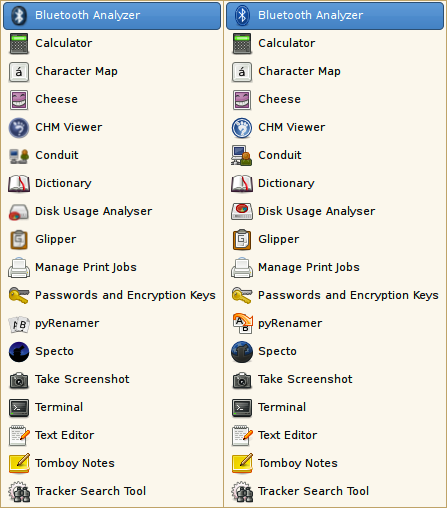Click the Specto icon in right menu
Viewport: 447px width, 508px height.
click(242, 352)
